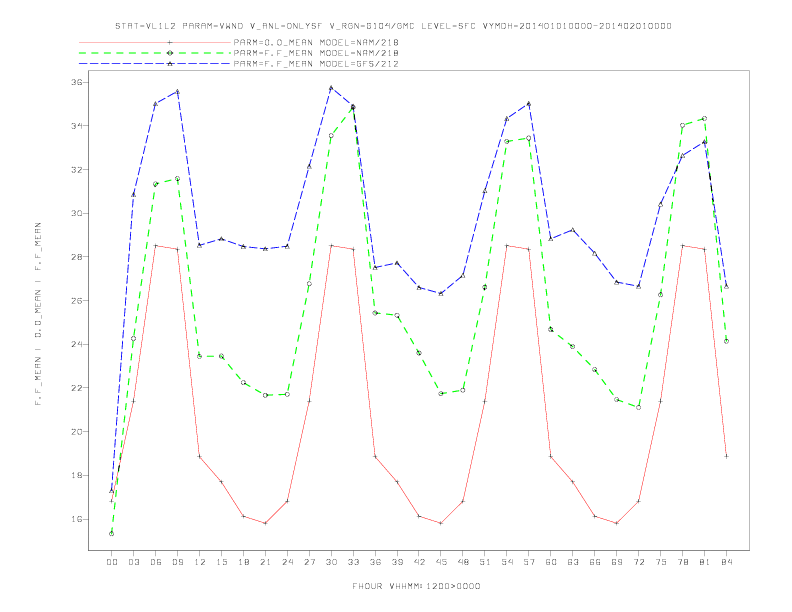Click the chart title line starting STAT=VL1L2
792x612 pixels.
[x=393, y=26]
